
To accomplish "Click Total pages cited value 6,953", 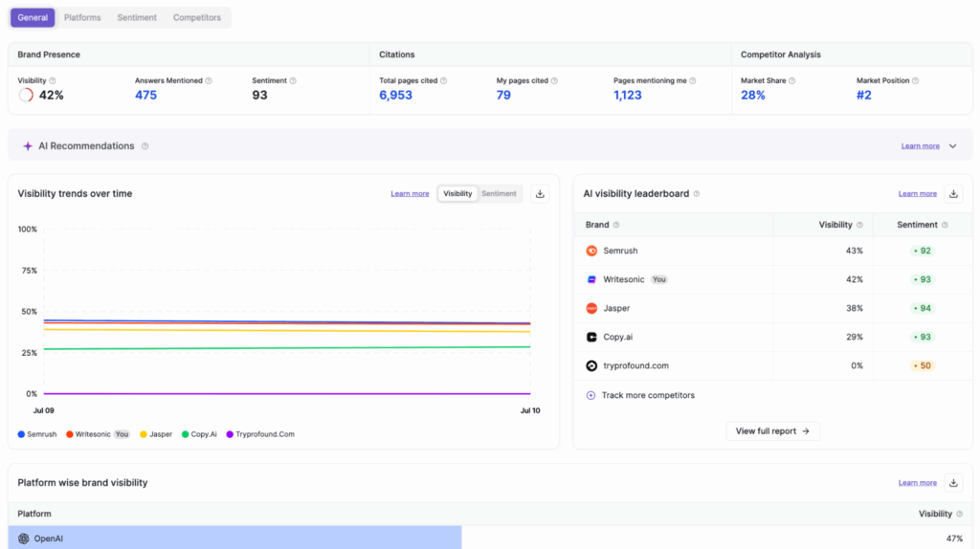I will 395,95.
